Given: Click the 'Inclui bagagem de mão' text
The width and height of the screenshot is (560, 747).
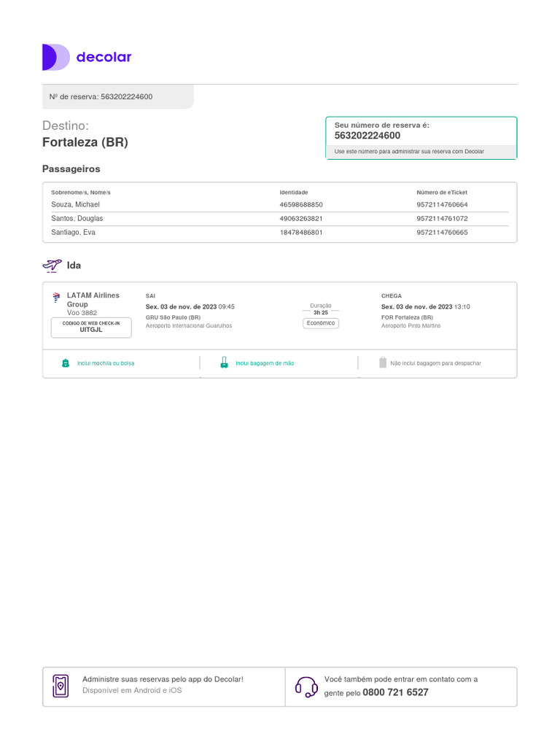Looking at the screenshot, I should pos(265,363).
